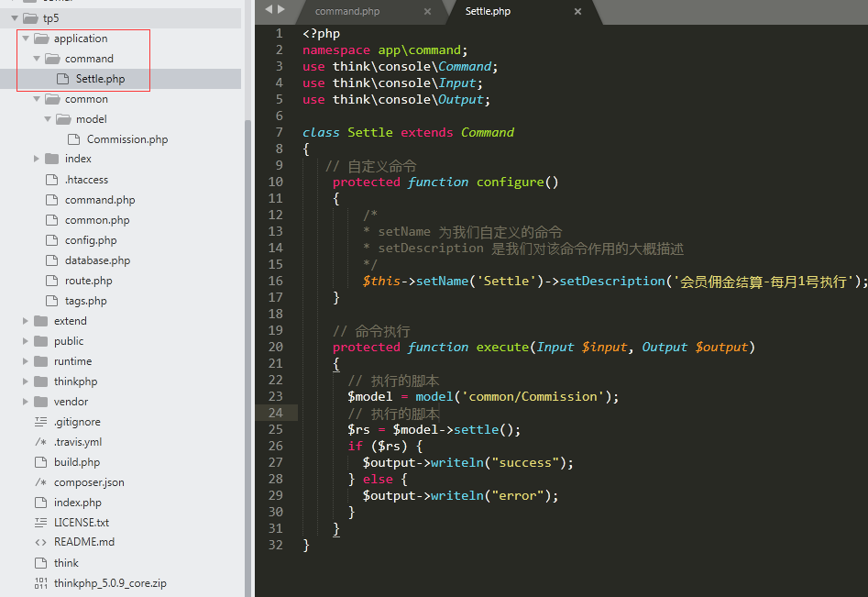The image size is (868, 597).
Task: Click the tp5 folder icon
Action: (30, 18)
